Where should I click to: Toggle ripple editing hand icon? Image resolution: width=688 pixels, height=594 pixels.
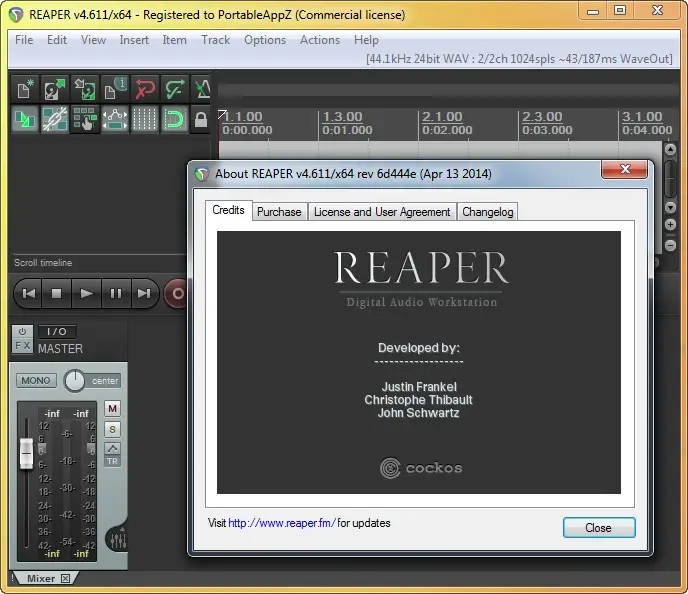[84, 119]
